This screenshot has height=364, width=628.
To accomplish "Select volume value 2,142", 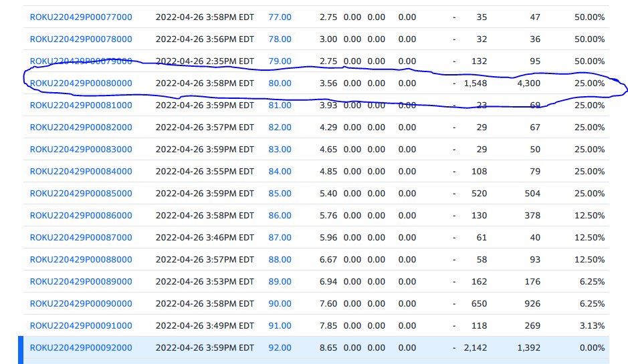I will [476, 347].
